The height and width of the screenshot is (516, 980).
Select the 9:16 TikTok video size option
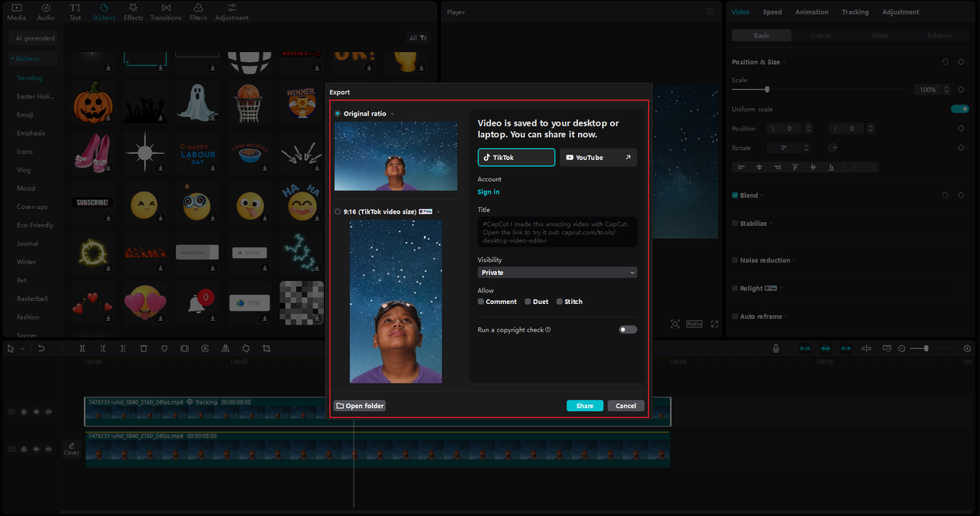pos(338,211)
